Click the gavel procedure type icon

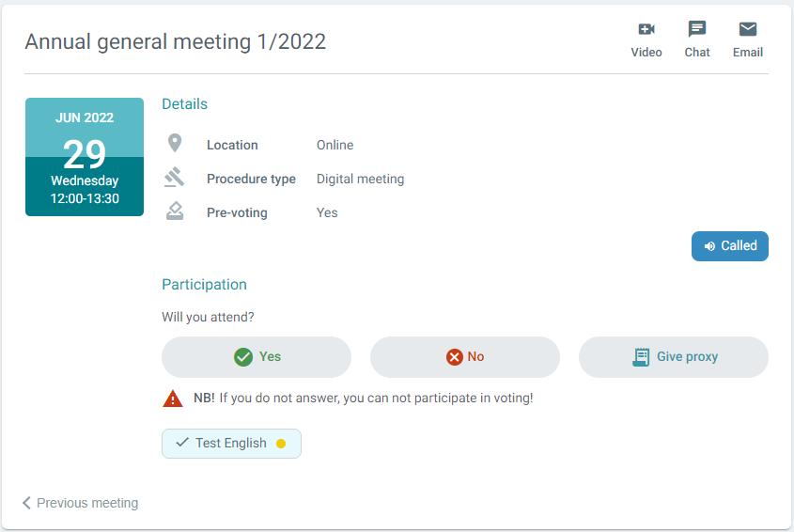tap(174, 178)
